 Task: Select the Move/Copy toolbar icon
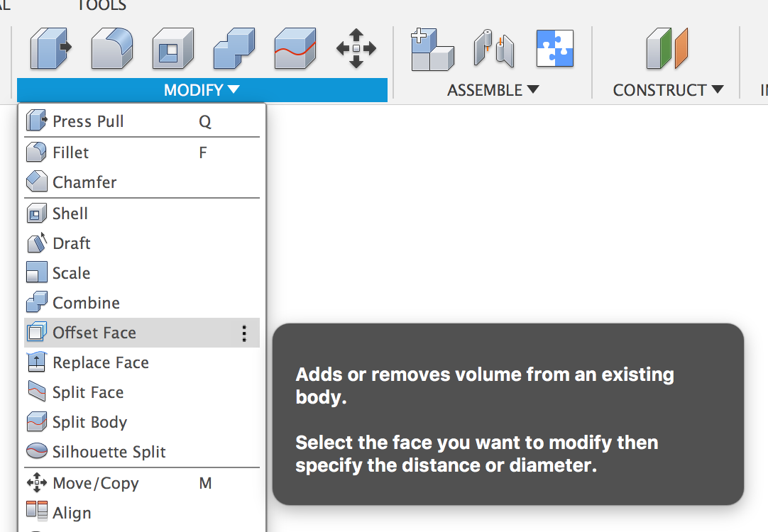tap(356, 48)
